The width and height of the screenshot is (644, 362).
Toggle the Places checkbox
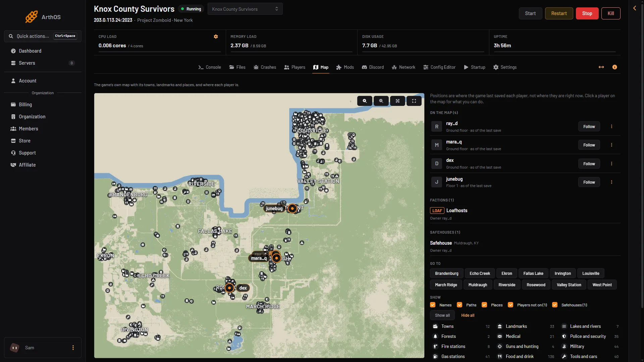click(x=484, y=305)
